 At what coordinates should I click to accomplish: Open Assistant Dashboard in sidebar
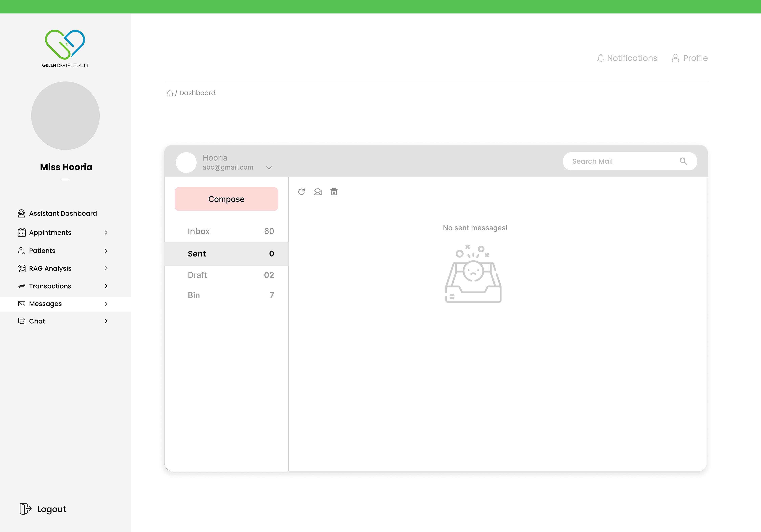(x=63, y=213)
